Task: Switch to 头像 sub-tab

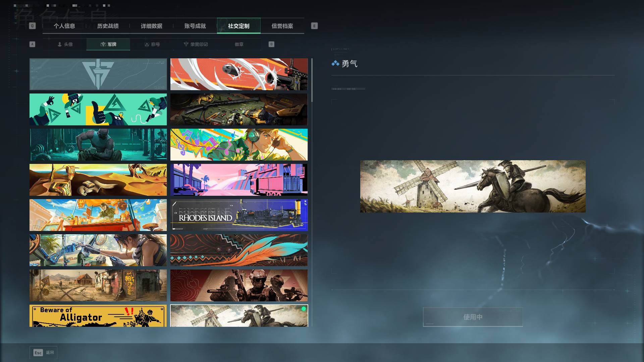Action: point(65,44)
